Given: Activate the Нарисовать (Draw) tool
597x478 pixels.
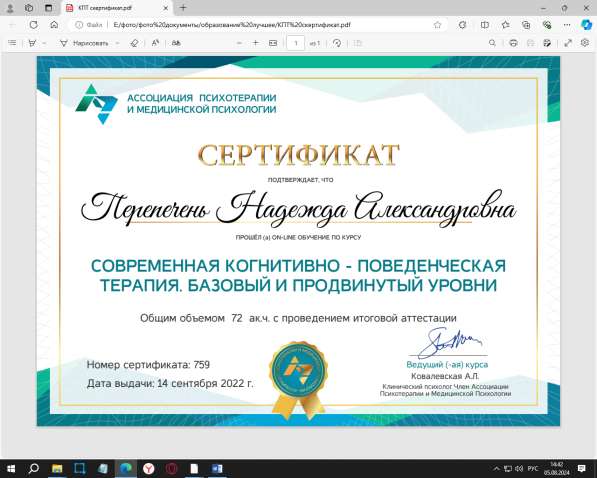Looking at the screenshot, I should [85, 43].
